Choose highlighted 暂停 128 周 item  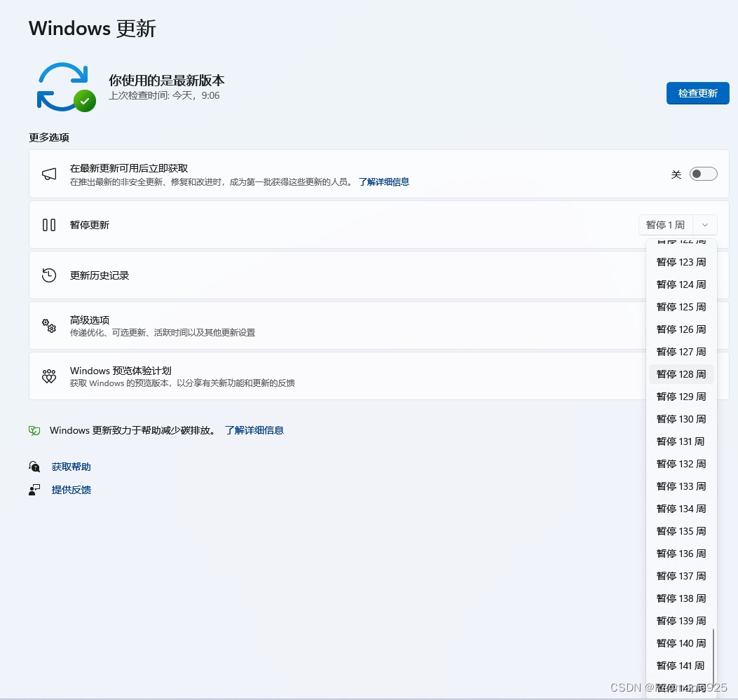coord(681,374)
